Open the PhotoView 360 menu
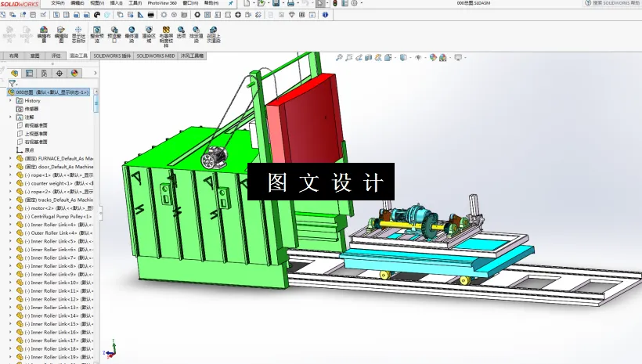Screen dimensions: 642x364 (162, 3)
